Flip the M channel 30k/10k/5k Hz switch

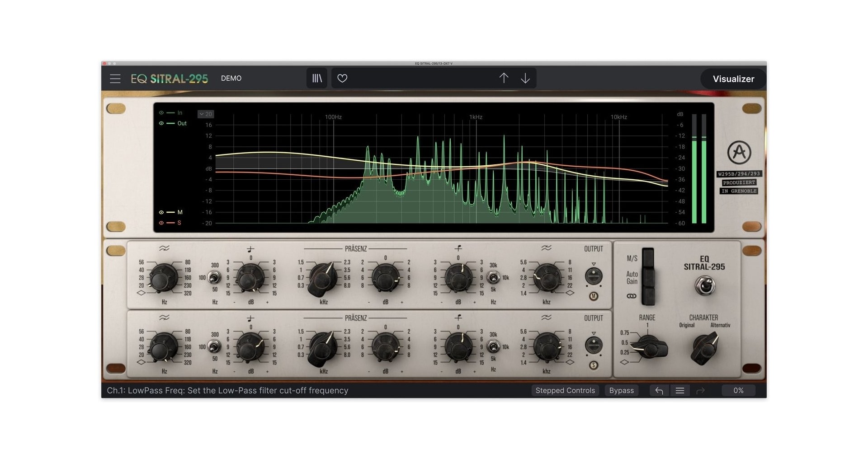(493, 277)
